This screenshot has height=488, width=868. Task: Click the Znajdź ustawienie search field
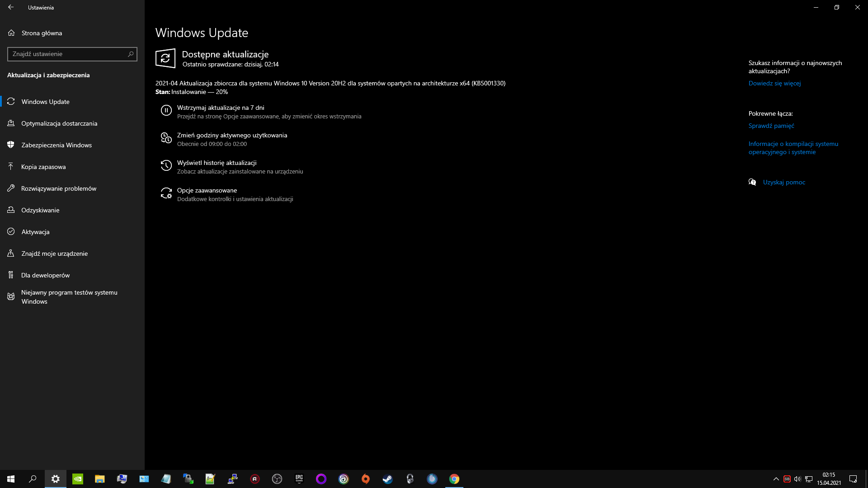click(68, 54)
